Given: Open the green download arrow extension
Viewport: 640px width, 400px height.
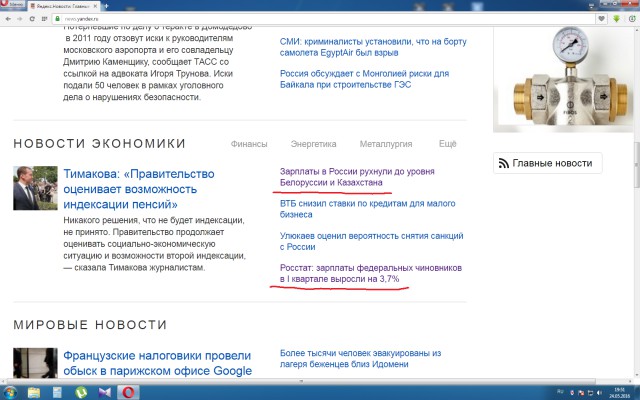Looking at the screenshot, I should 616,19.
